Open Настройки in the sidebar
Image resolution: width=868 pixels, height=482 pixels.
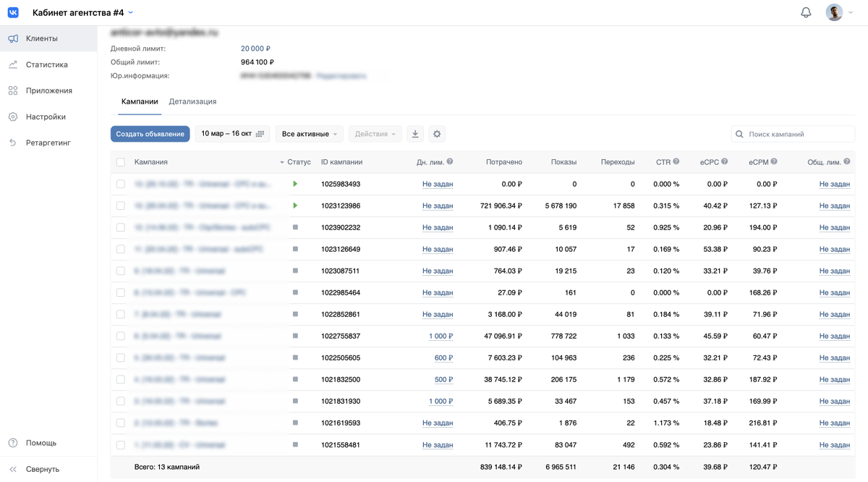tap(48, 117)
